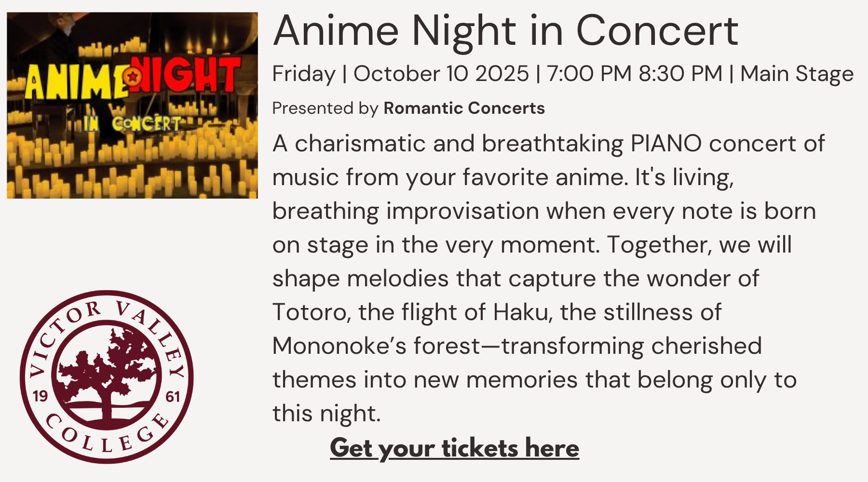Click the "Main Stage" venue label
Image resolution: width=868 pixels, height=482 pixels.
pos(797,74)
